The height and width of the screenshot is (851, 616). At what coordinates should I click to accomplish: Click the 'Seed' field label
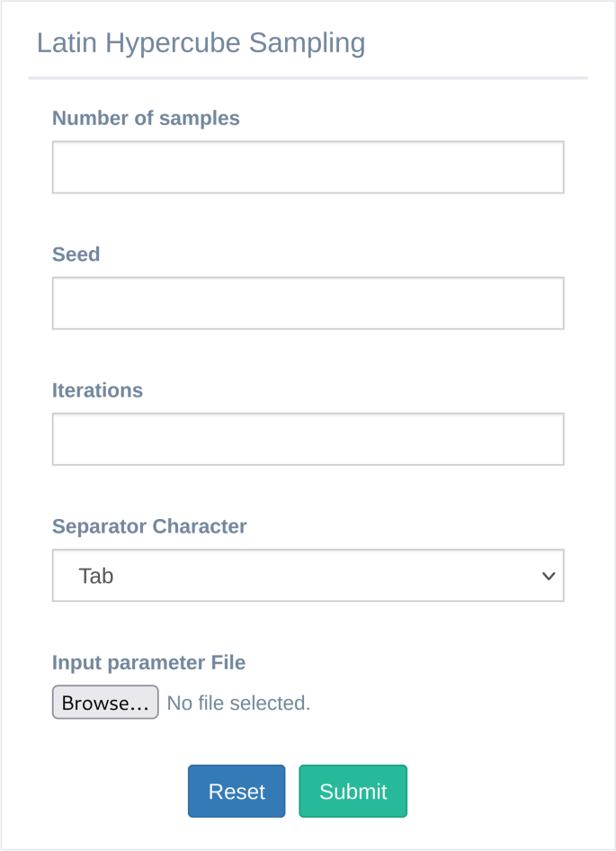(x=76, y=254)
